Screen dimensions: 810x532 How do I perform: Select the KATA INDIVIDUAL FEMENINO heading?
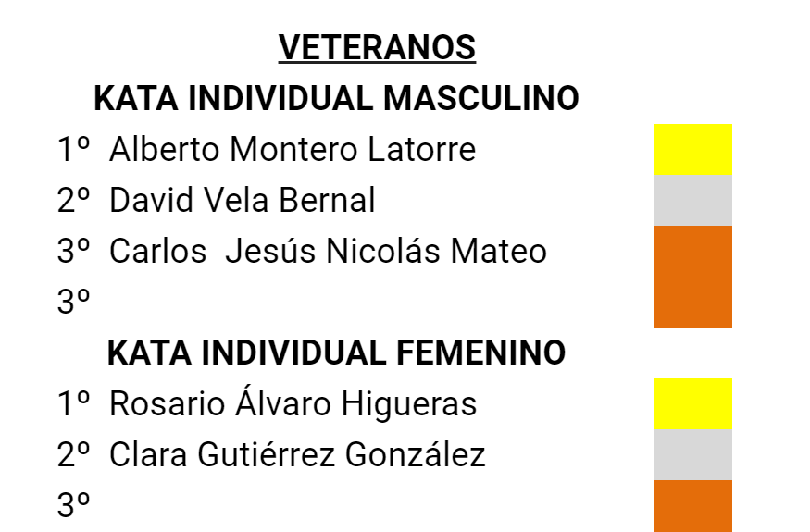[x=336, y=353]
